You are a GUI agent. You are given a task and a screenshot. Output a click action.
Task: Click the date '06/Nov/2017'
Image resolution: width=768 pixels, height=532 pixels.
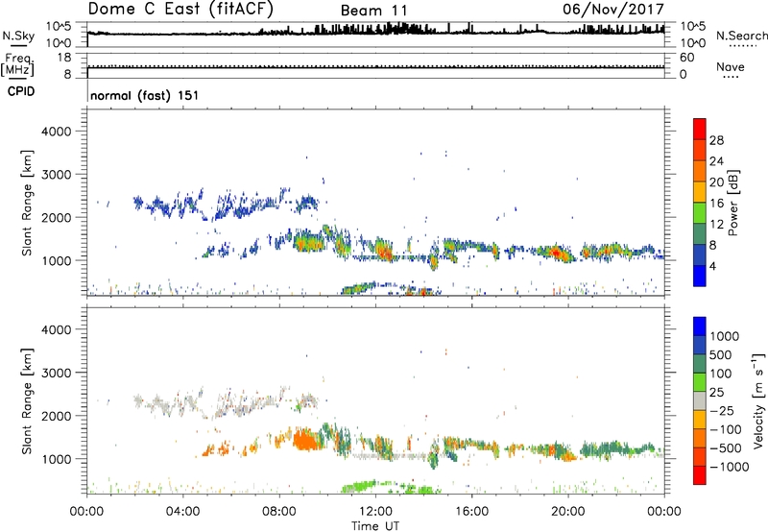click(x=613, y=10)
